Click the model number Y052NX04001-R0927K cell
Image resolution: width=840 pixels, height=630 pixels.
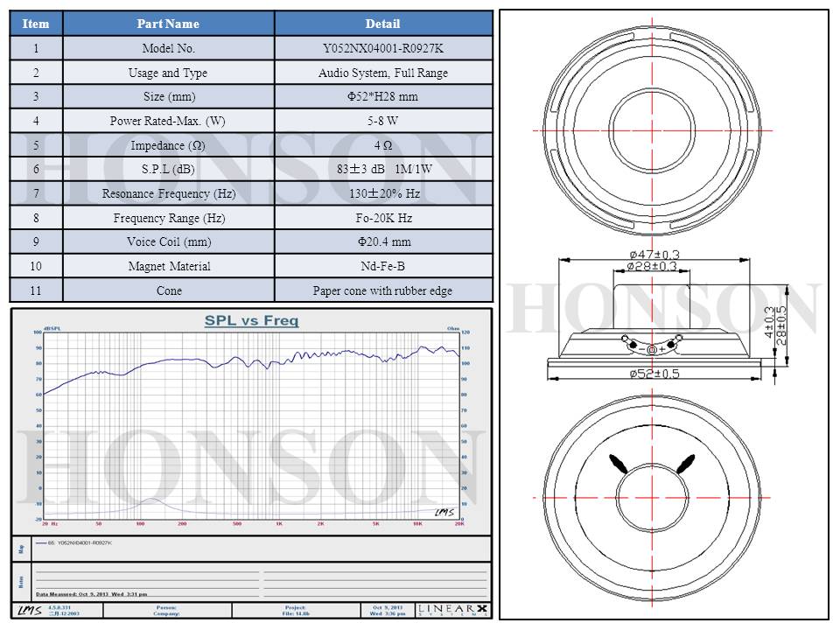point(383,49)
